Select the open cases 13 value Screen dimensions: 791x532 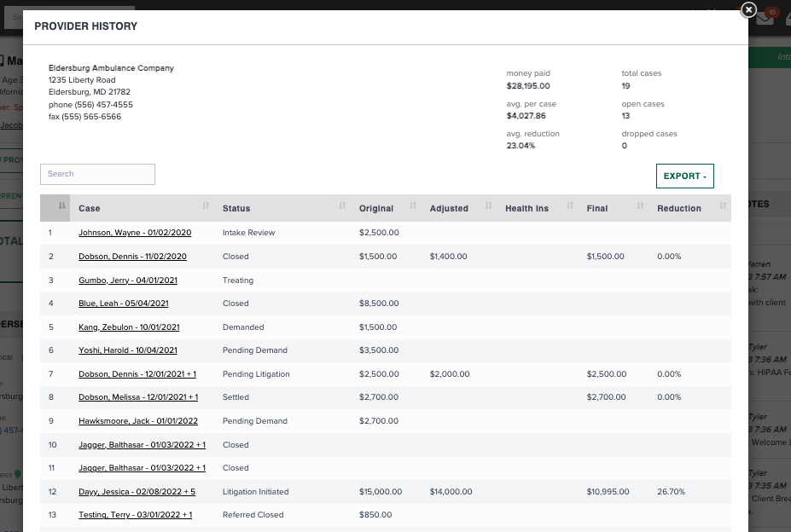point(625,115)
